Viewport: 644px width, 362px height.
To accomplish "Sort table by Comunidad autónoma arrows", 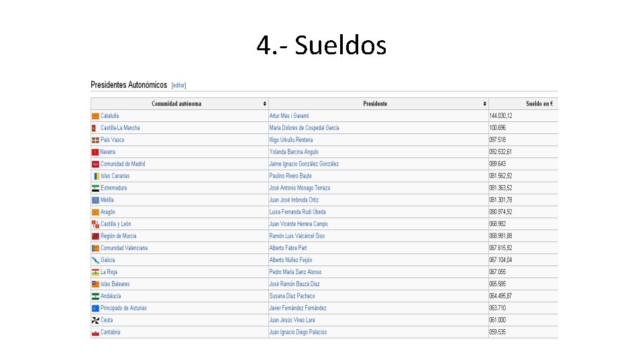I will (x=264, y=104).
